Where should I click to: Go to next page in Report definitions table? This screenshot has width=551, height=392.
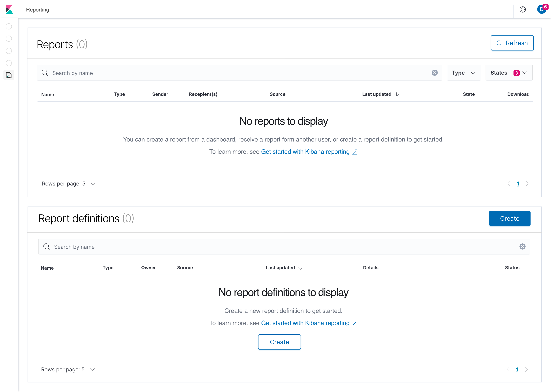[x=526, y=370]
